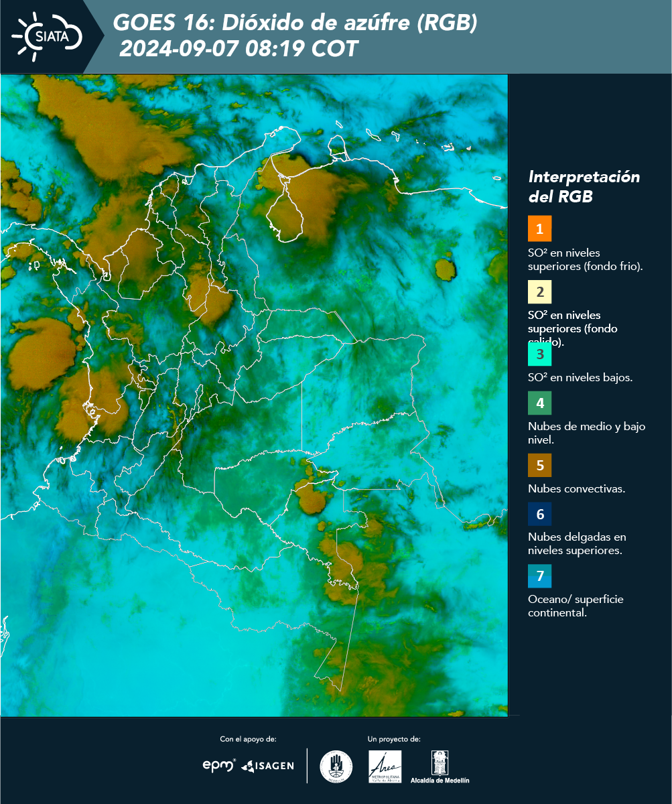
Task: Click 'Nubes delgadas en niveles superiores.'
Action: pos(576,543)
